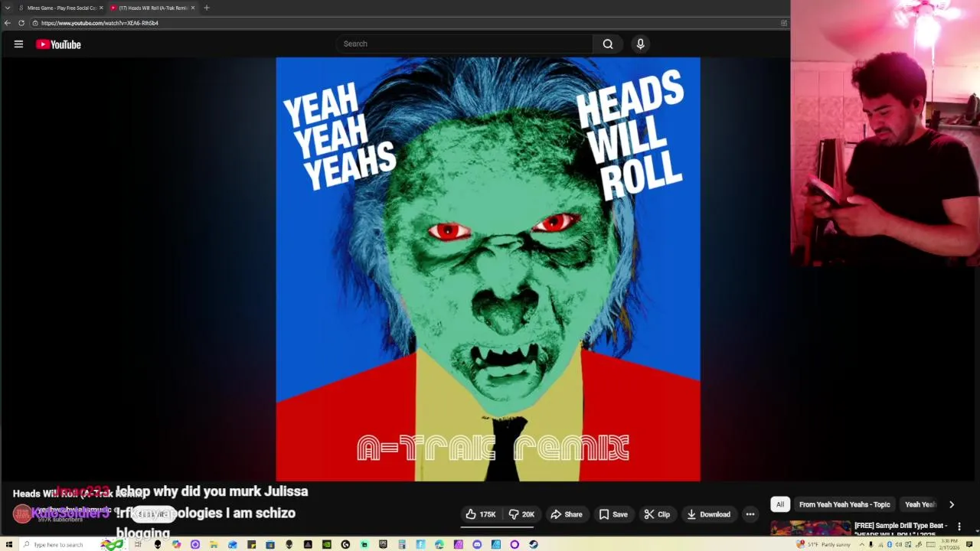The width and height of the screenshot is (980, 551).
Task: Select the partially visible Yeah Yeah chip
Action: tap(920, 504)
